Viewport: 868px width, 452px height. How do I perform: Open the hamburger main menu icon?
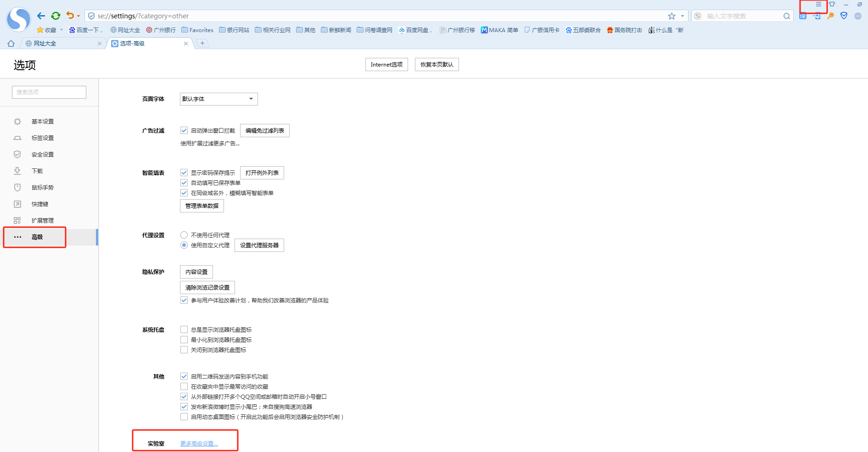818,5
